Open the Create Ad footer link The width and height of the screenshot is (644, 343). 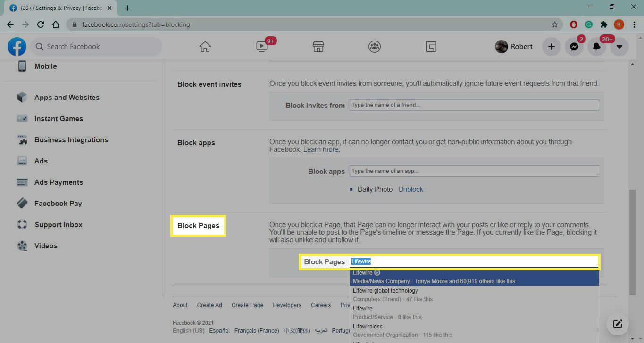209,305
